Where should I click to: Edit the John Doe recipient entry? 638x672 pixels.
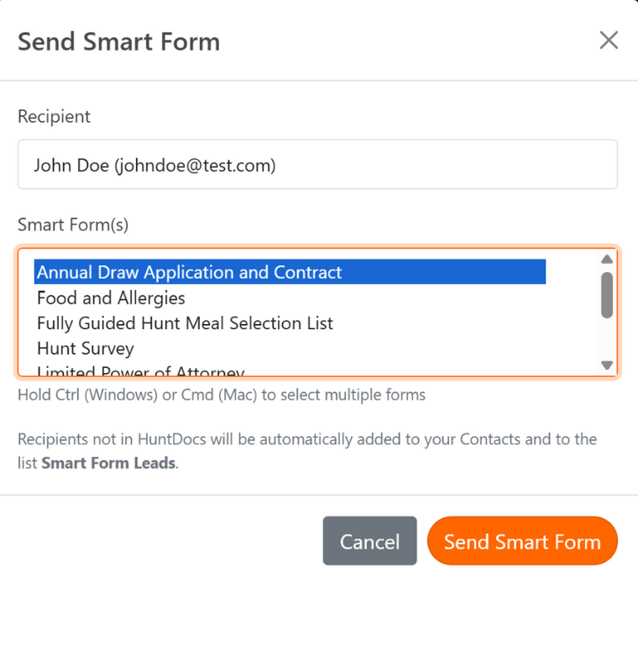click(154, 165)
